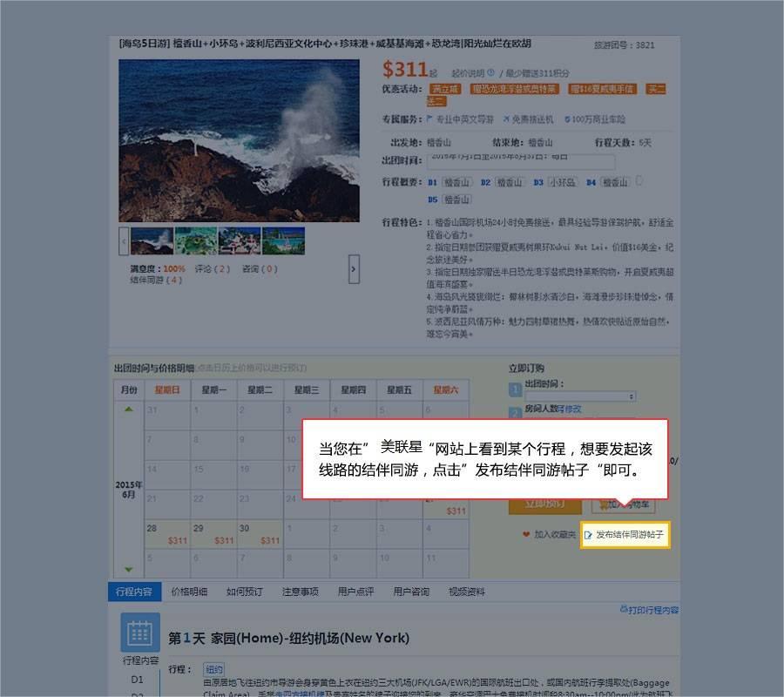Click the add to cart button
The image size is (784, 697).
[x=623, y=504]
